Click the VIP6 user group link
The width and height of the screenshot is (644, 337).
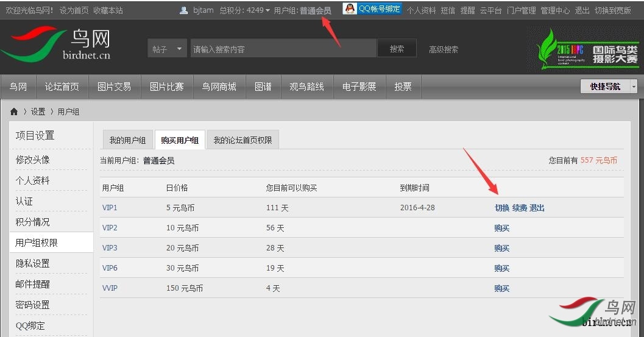(110, 268)
